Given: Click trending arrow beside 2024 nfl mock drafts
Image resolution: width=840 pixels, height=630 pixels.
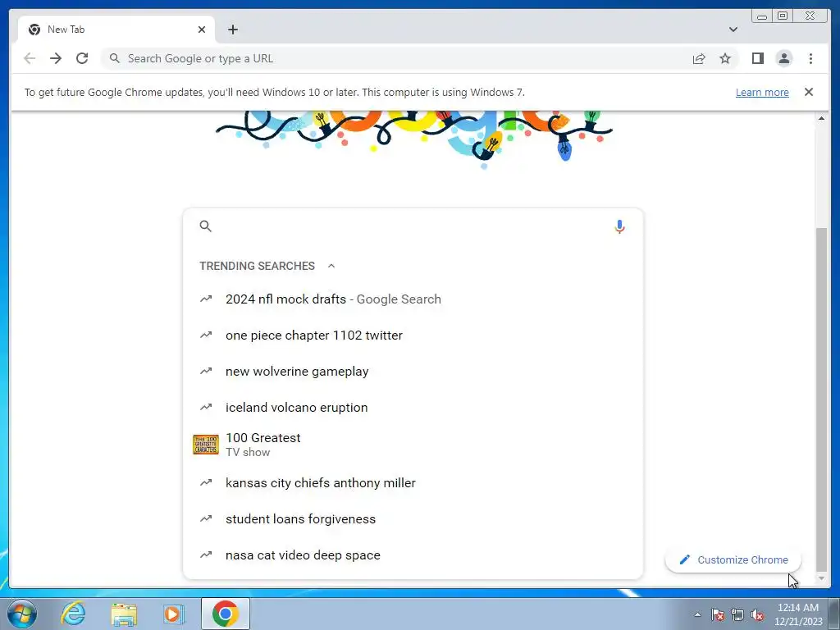Looking at the screenshot, I should [206, 299].
